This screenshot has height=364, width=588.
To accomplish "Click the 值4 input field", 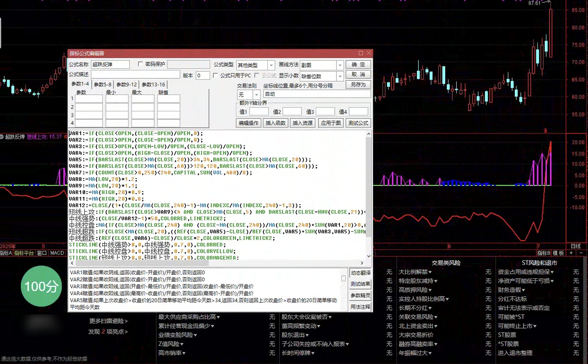I will [x=358, y=112].
